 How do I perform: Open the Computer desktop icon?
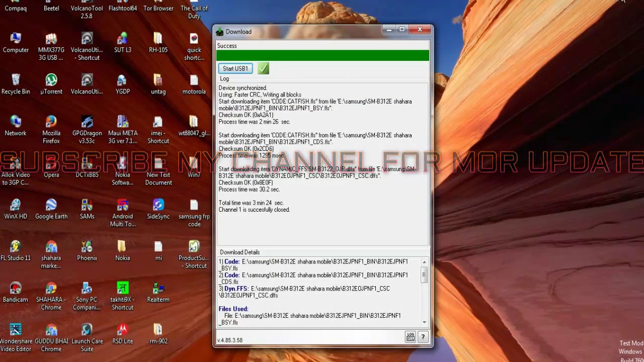(x=16, y=43)
